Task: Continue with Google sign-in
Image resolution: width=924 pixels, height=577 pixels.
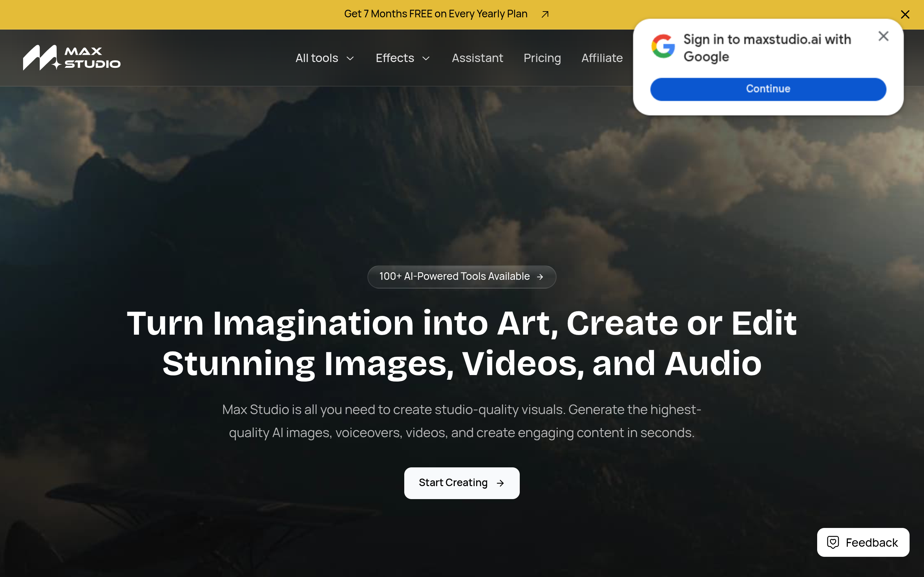Action: tap(768, 89)
